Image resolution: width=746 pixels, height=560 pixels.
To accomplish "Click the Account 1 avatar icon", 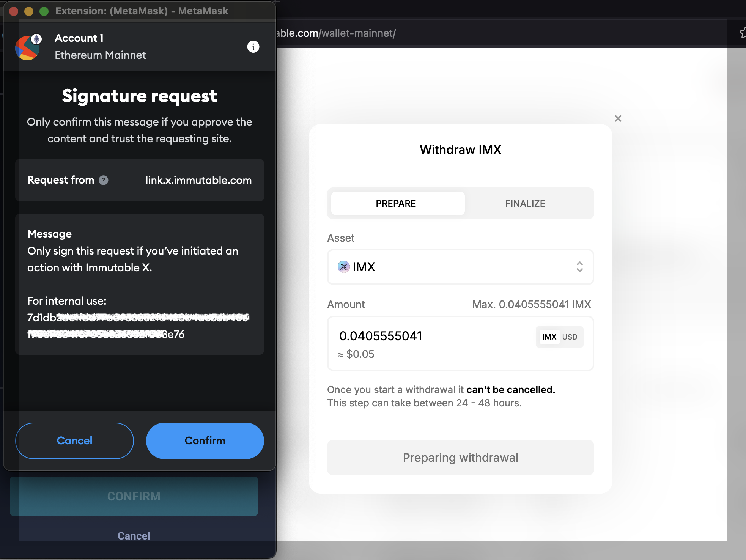I will [x=28, y=47].
